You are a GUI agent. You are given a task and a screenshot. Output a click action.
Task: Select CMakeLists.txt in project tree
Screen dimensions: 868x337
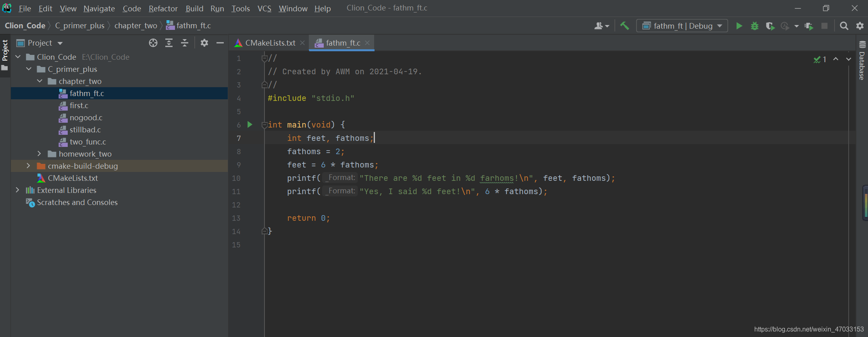pos(73,178)
